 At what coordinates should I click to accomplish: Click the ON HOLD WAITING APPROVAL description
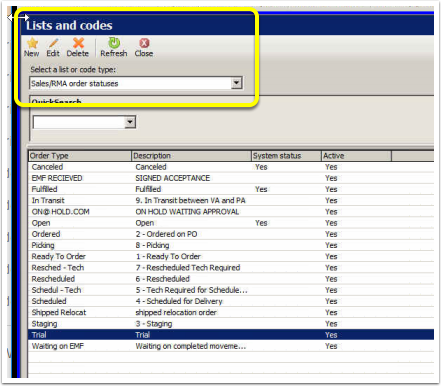[x=187, y=212]
